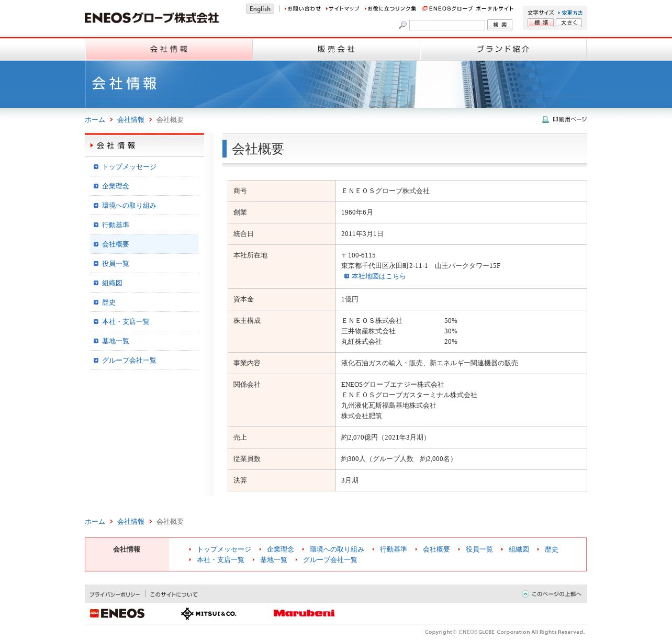This screenshot has height=640, width=672.
Task: Click the search text field
Action: (x=447, y=25)
